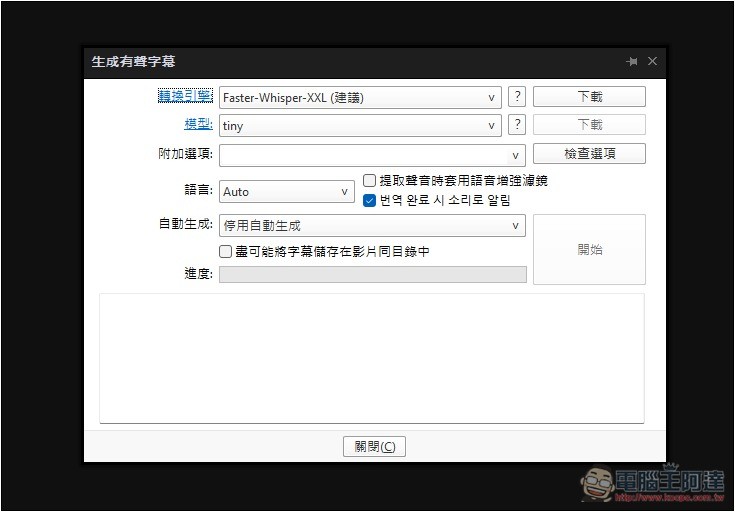
Task: Click the 檢查選項 button
Action: click(589, 154)
